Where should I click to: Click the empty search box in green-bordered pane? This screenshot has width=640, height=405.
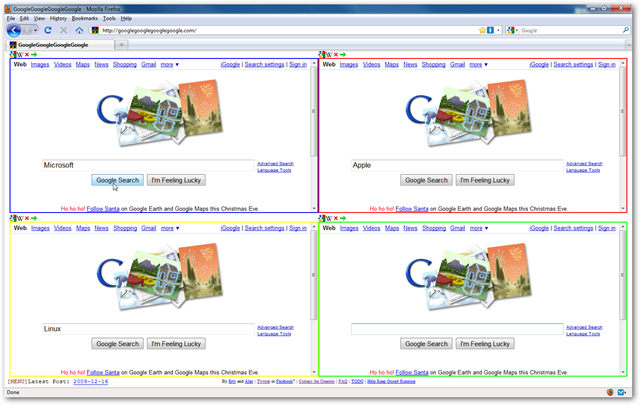click(x=457, y=329)
